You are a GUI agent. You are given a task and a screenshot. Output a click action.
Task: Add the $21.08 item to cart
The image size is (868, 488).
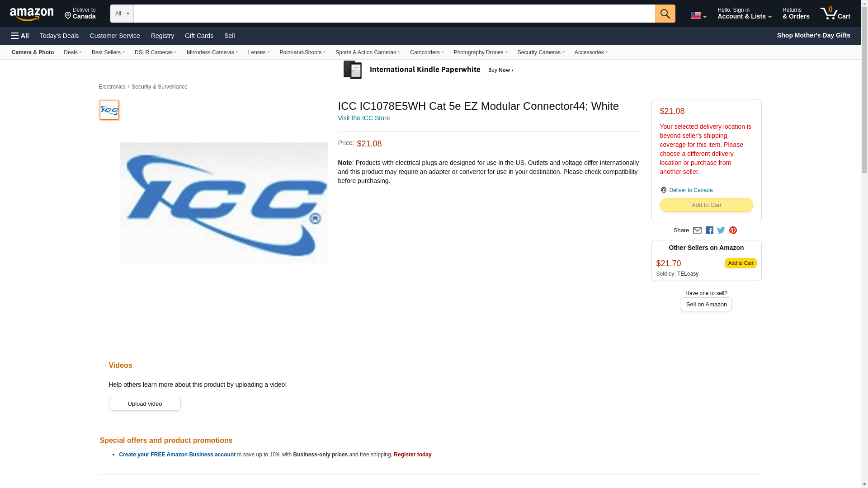pos(706,205)
